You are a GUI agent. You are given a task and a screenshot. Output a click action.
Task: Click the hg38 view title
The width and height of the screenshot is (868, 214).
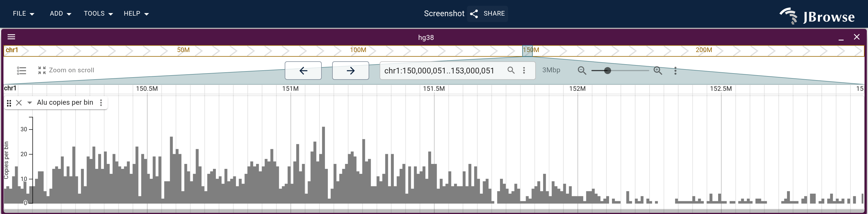tap(426, 37)
